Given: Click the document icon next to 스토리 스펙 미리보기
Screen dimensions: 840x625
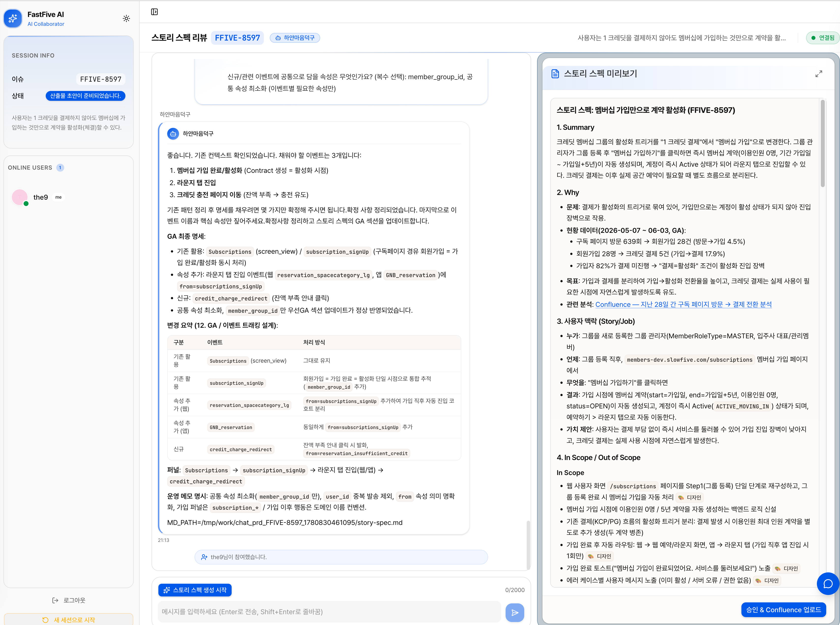Looking at the screenshot, I should (555, 74).
